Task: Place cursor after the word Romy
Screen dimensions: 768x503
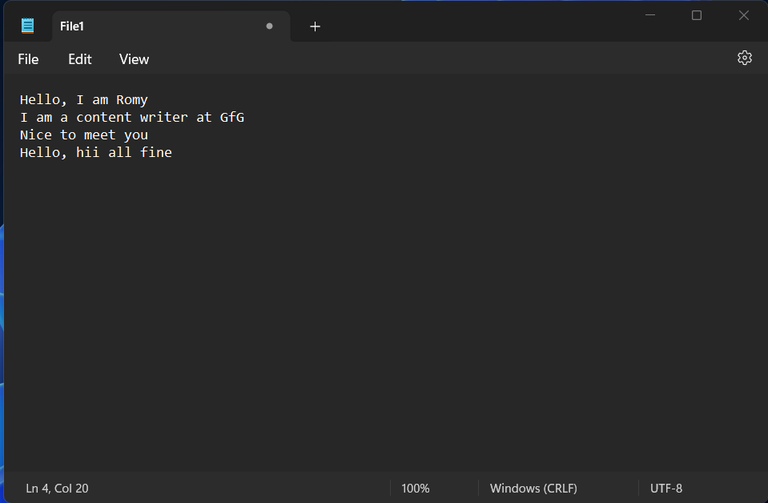Action: (148, 100)
